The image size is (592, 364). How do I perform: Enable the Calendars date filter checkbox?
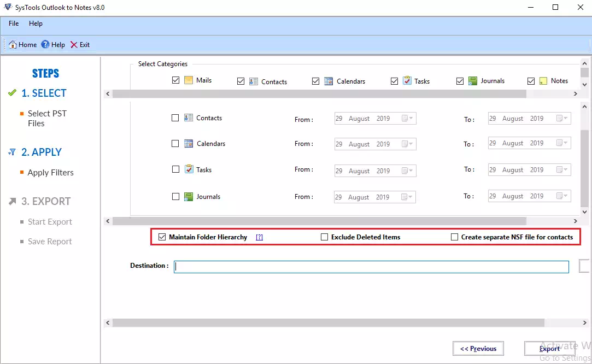coord(175,144)
